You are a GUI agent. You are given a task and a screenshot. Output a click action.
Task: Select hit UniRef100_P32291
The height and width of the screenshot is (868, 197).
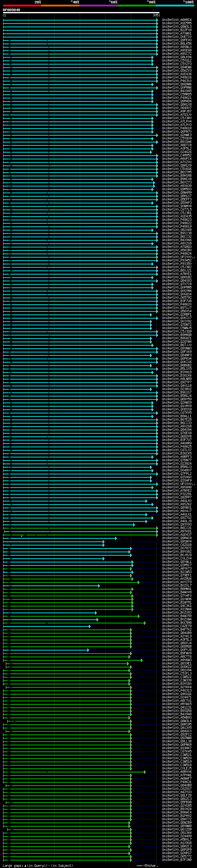click(176, 494)
